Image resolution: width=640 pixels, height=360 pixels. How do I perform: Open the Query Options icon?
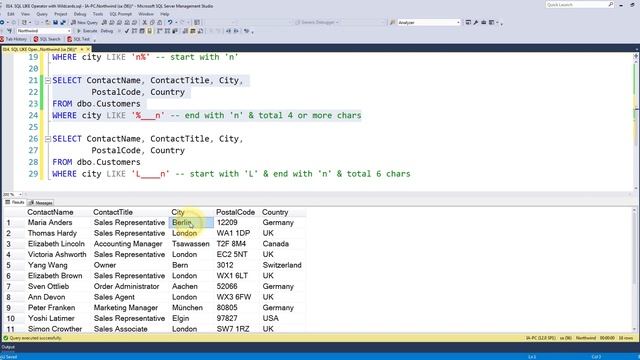point(142,31)
